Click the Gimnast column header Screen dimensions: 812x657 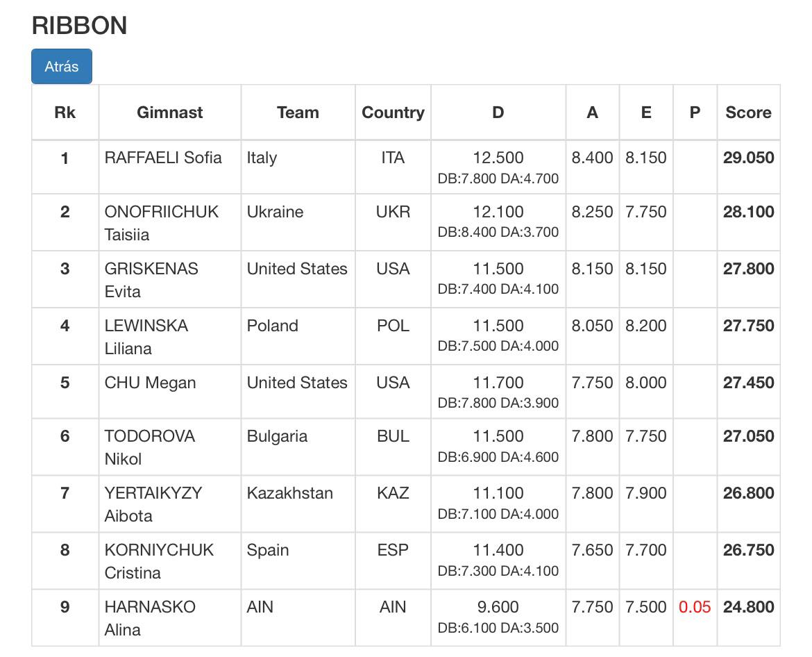click(170, 113)
